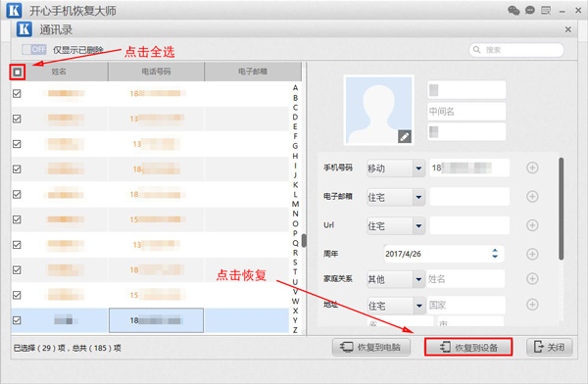Image resolution: width=588 pixels, height=384 pixels.
Task: Jump to letter H in alphabet index
Action: pyautogui.click(x=295, y=156)
